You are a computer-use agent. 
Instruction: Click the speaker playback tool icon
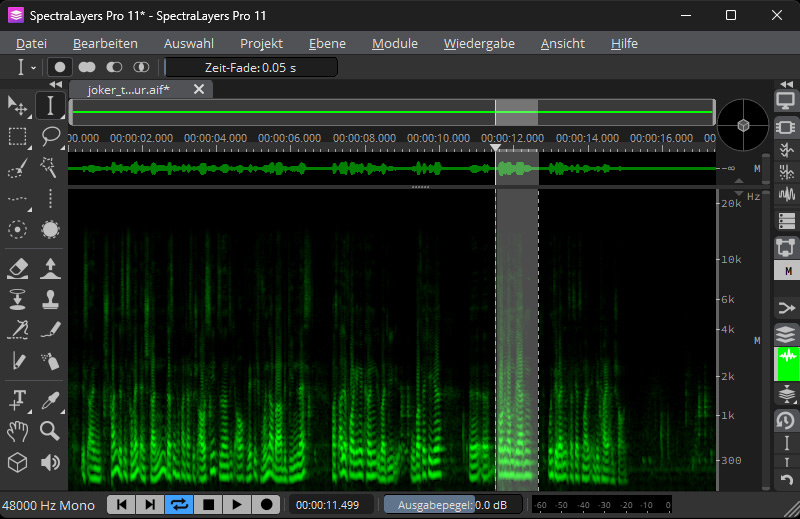coord(50,462)
